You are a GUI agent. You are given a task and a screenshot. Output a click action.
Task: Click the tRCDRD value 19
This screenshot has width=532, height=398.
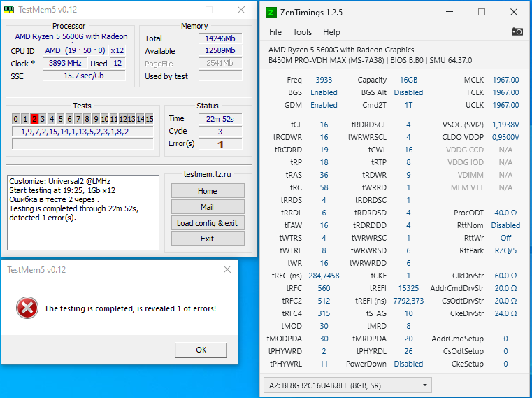(324, 150)
